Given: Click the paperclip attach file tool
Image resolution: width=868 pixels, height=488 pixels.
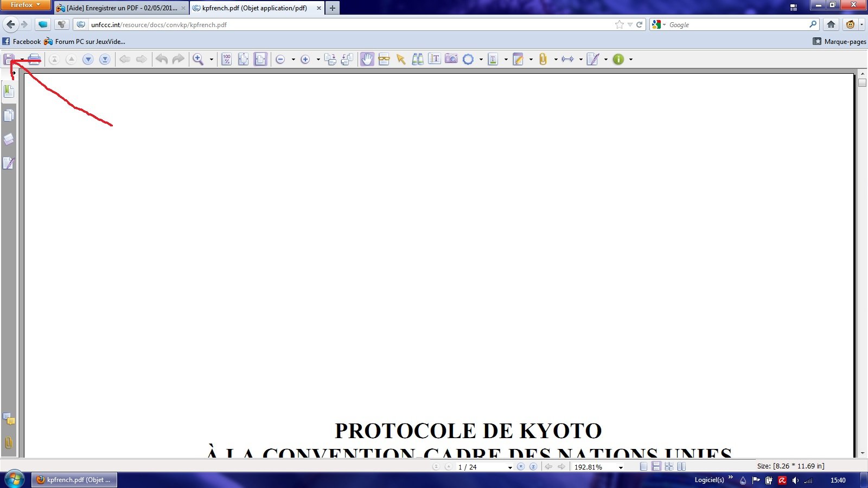Looking at the screenshot, I should [543, 59].
